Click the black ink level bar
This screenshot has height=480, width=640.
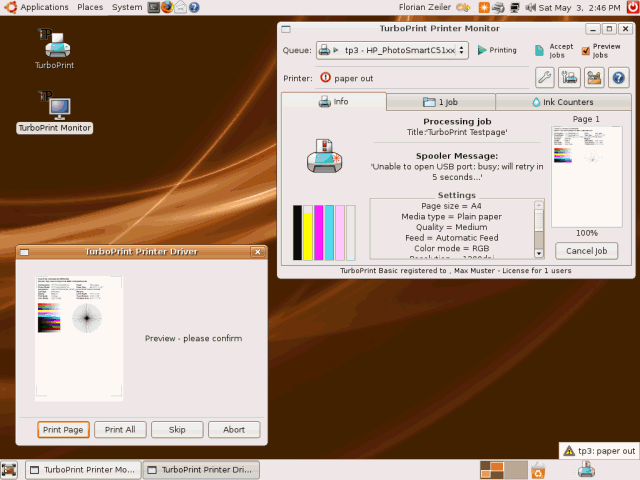298,233
